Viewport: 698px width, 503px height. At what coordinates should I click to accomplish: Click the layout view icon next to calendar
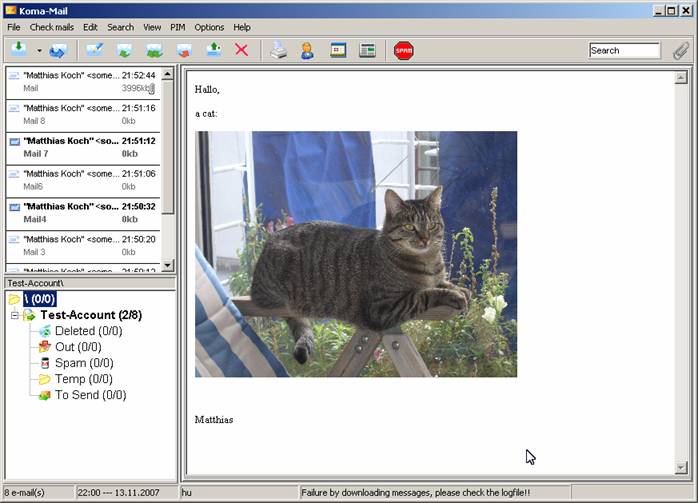[x=368, y=50]
